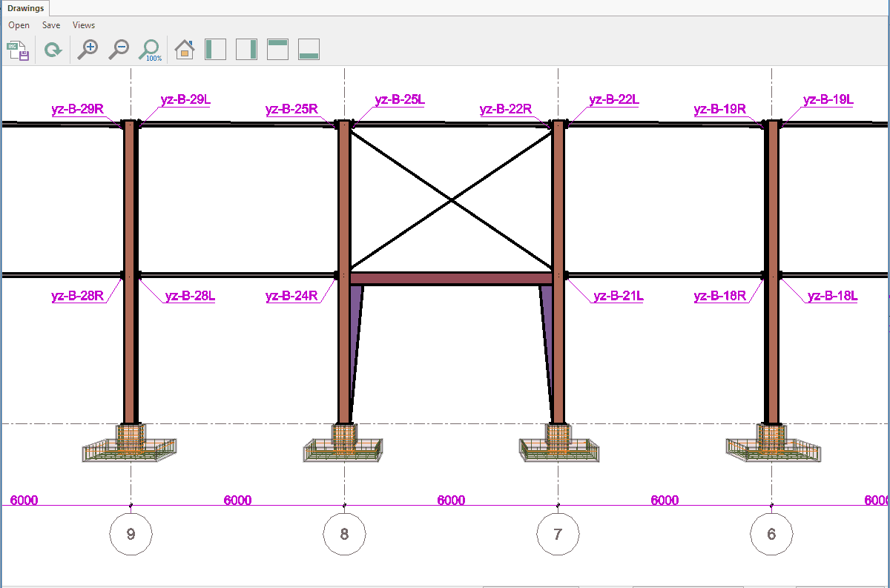
Task: Open the Open menu
Action: 19,25
